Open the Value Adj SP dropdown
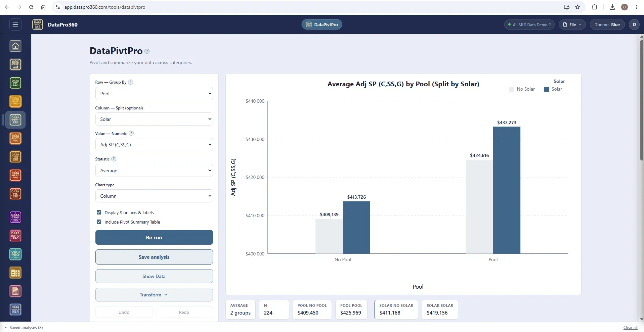644x332 pixels. pyautogui.click(x=154, y=145)
